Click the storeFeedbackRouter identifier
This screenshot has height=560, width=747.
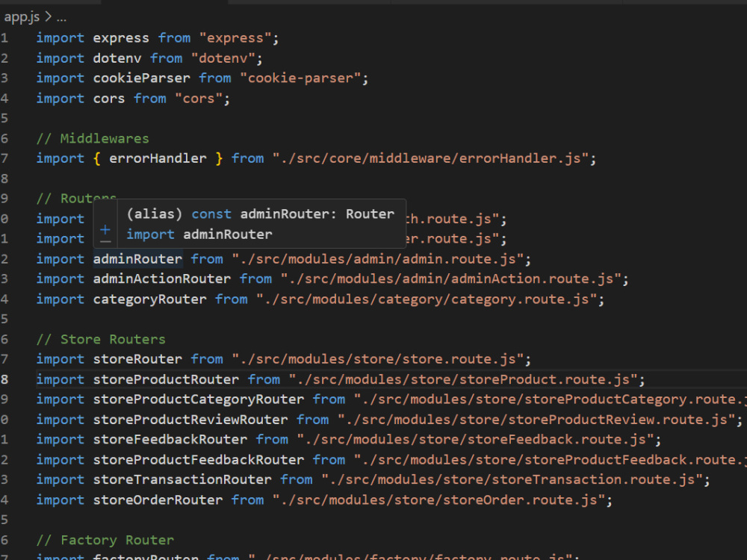(x=170, y=440)
